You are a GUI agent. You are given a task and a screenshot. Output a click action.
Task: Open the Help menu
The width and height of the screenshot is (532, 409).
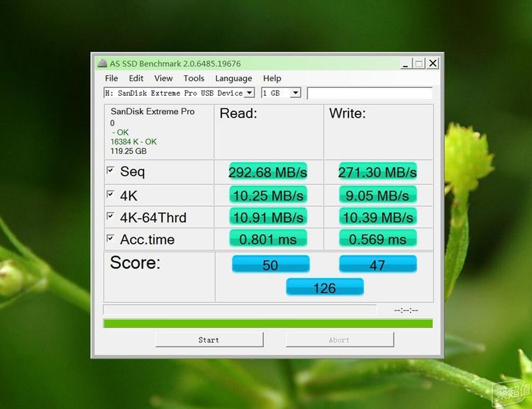[272, 79]
